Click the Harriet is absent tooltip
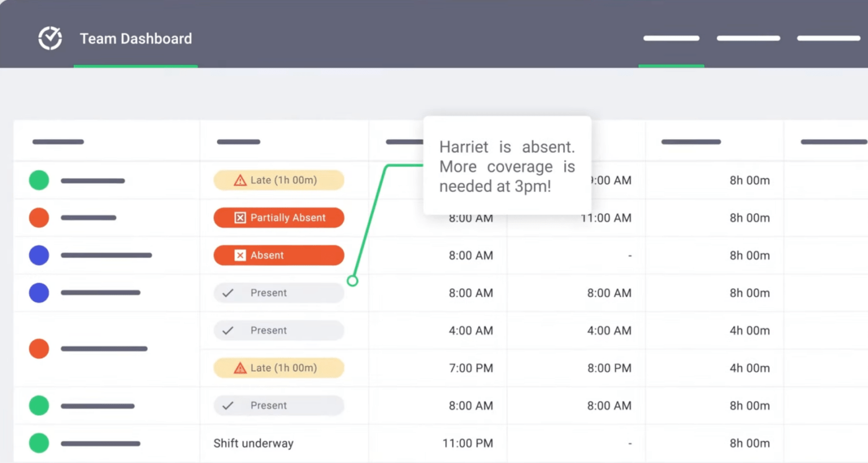Screen dimensions: 868x463 [x=507, y=166]
